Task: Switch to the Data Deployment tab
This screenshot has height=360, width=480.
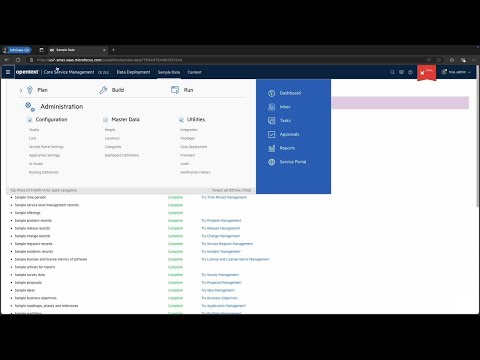Action: point(133,72)
